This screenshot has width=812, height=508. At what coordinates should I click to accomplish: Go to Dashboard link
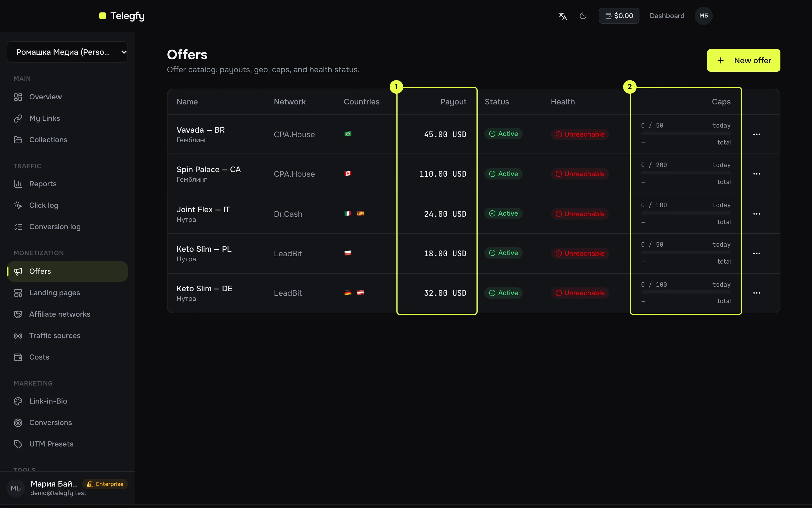click(667, 16)
